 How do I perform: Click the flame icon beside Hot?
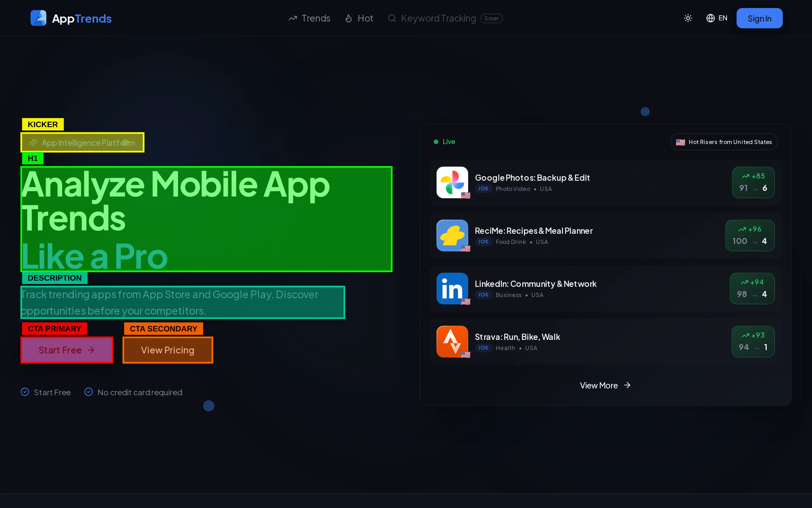tap(349, 18)
